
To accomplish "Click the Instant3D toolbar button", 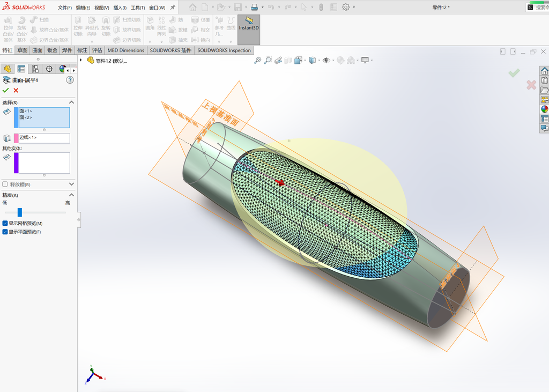I will pyautogui.click(x=249, y=29).
